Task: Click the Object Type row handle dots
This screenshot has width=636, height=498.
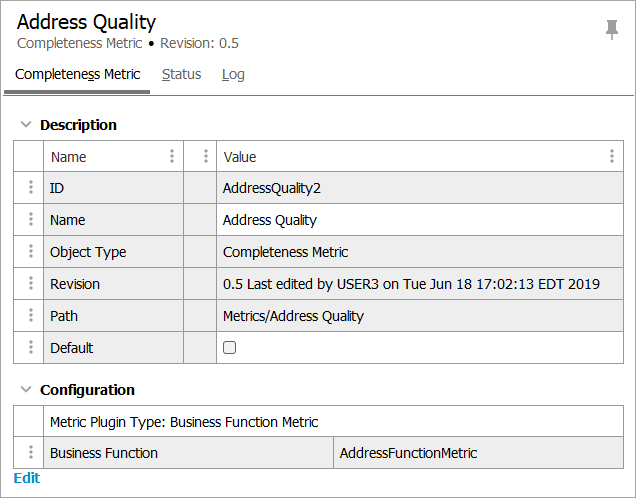Action: coord(30,252)
